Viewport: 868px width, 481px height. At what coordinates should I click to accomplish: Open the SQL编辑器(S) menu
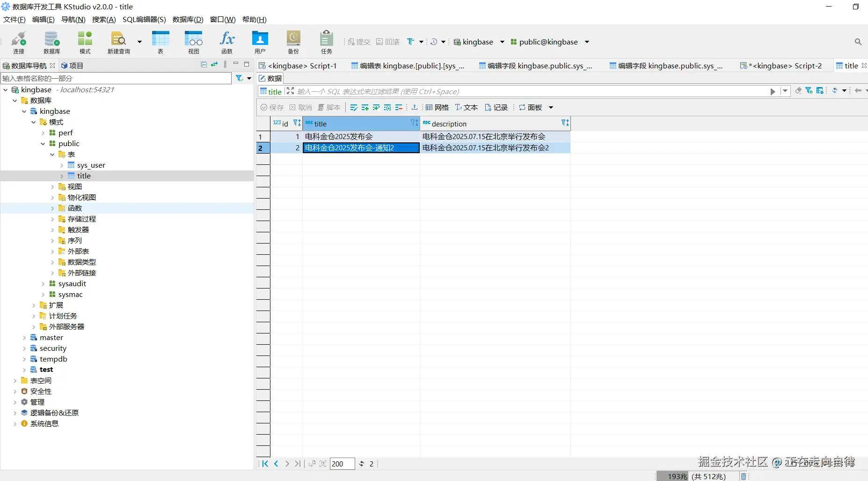click(x=144, y=19)
